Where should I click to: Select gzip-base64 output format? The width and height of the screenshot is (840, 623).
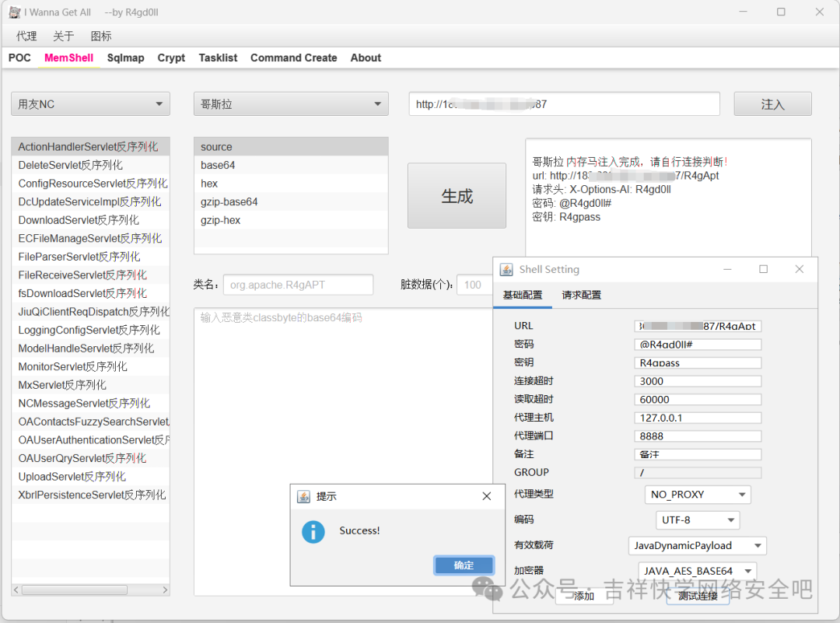click(x=291, y=201)
